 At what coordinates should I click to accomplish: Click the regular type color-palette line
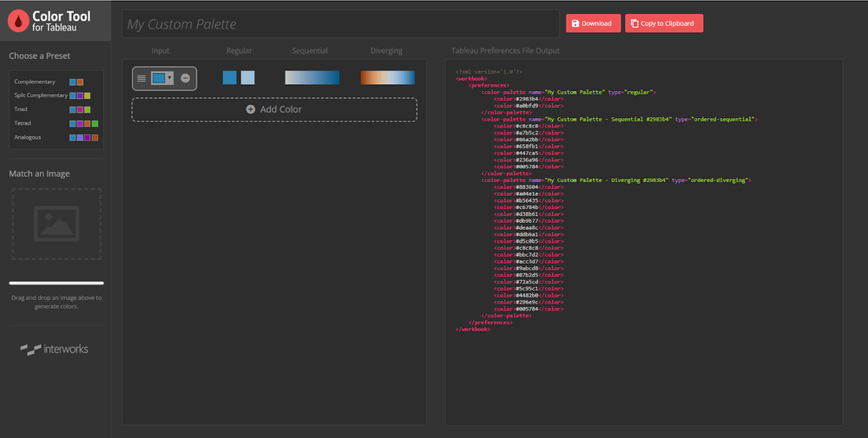pos(569,92)
